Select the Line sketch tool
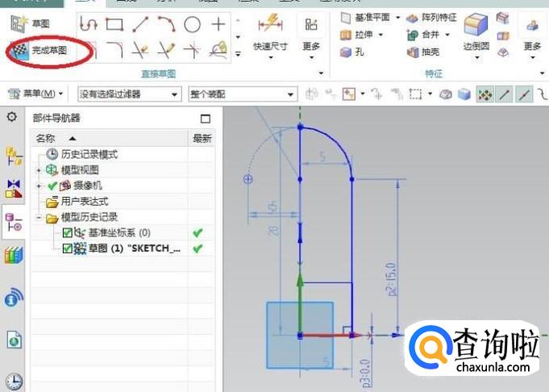549x392 pixels. click(140, 24)
